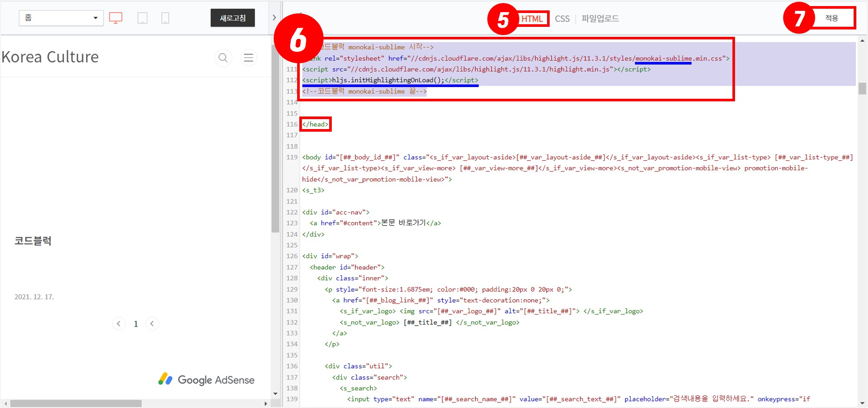Click code editor scrollbar down arrow
This screenshot has height=408, width=868.
tap(862, 403)
